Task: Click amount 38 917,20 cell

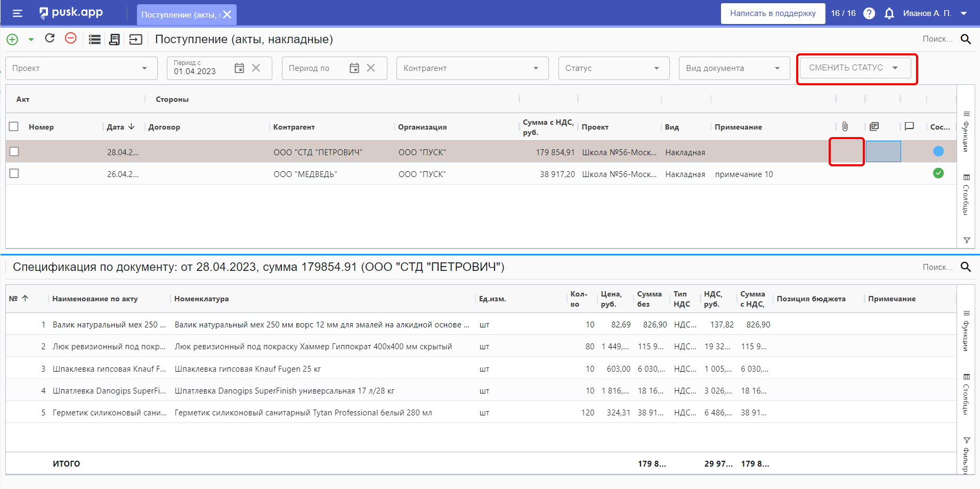Action: click(x=549, y=174)
